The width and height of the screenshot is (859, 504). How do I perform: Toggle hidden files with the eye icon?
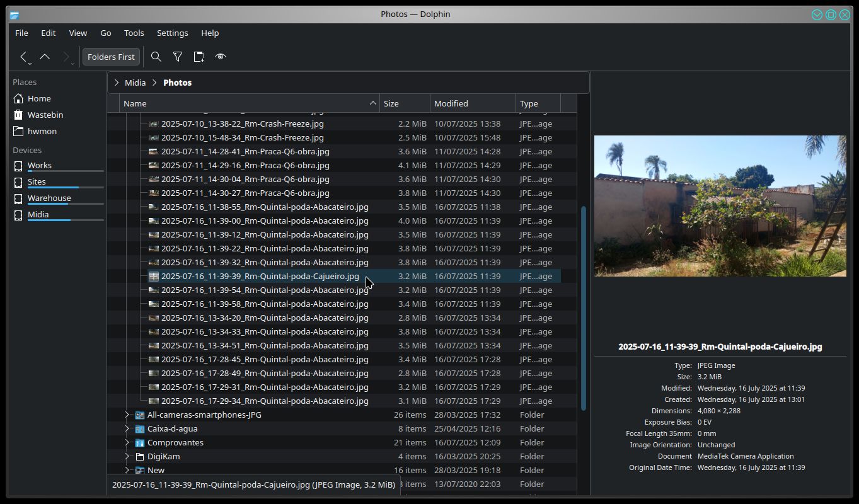click(x=221, y=57)
